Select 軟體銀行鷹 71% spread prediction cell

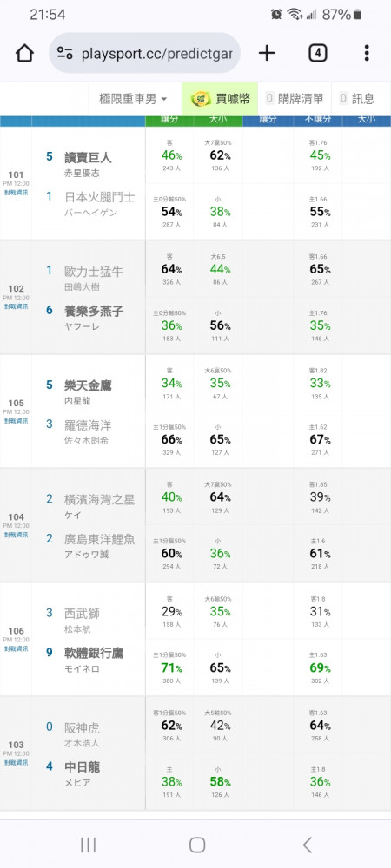(169, 667)
